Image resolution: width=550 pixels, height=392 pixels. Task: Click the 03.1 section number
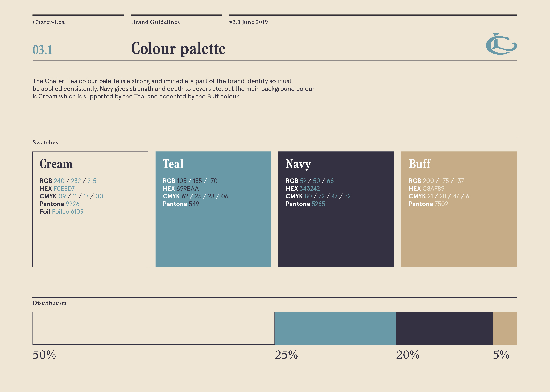[42, 50]
